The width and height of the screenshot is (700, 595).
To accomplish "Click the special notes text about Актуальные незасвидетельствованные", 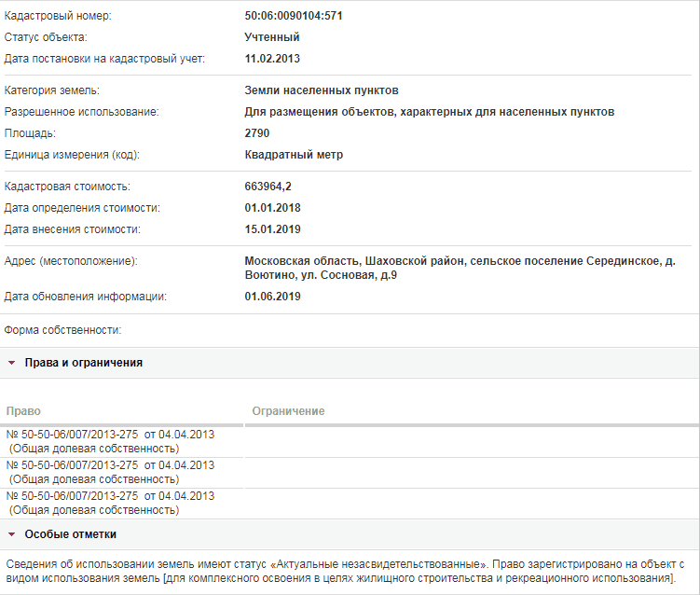I will pos(345,572).
